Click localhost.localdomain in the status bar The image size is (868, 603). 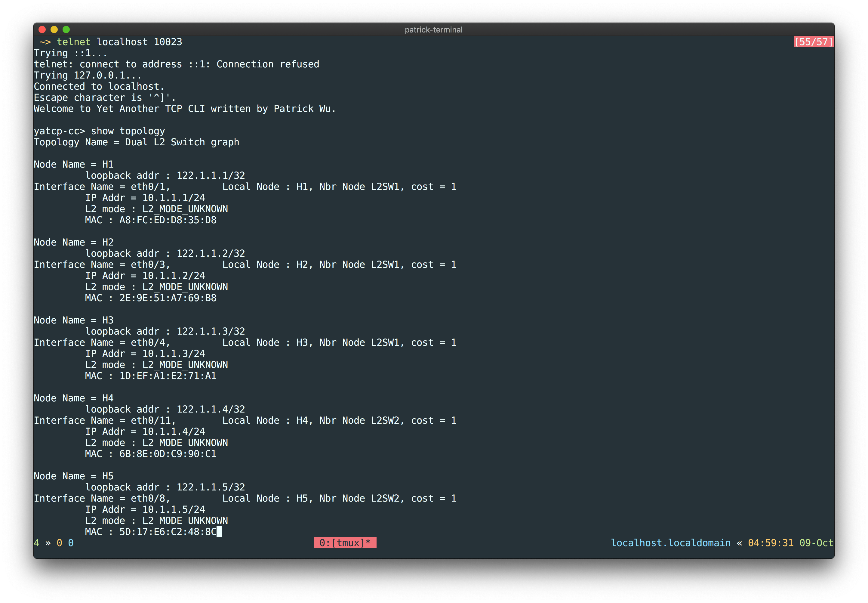[x=670, y=543]
